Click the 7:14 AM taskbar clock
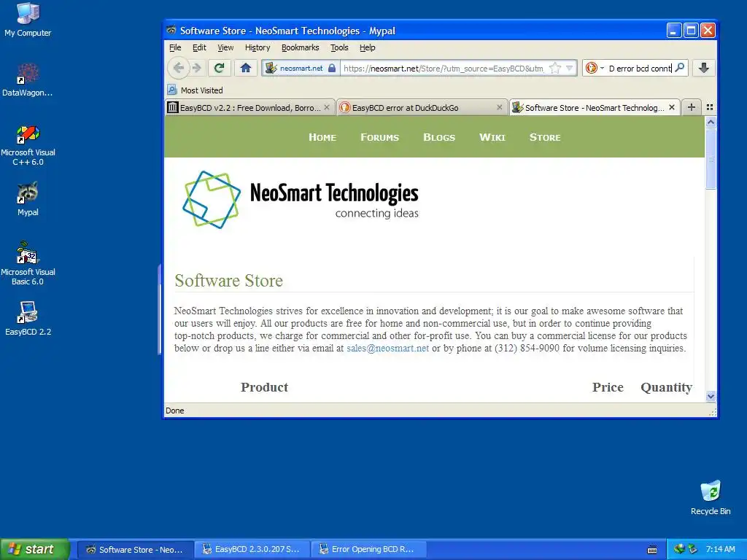Image resolution: width=747 pixels, height=560 pixels. pos(720,549)
